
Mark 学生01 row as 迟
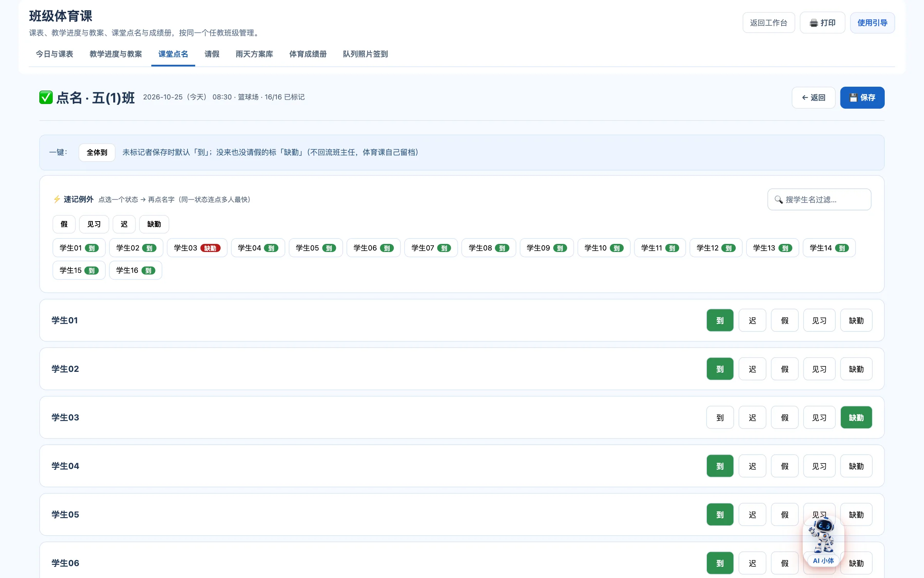point(752,320)
